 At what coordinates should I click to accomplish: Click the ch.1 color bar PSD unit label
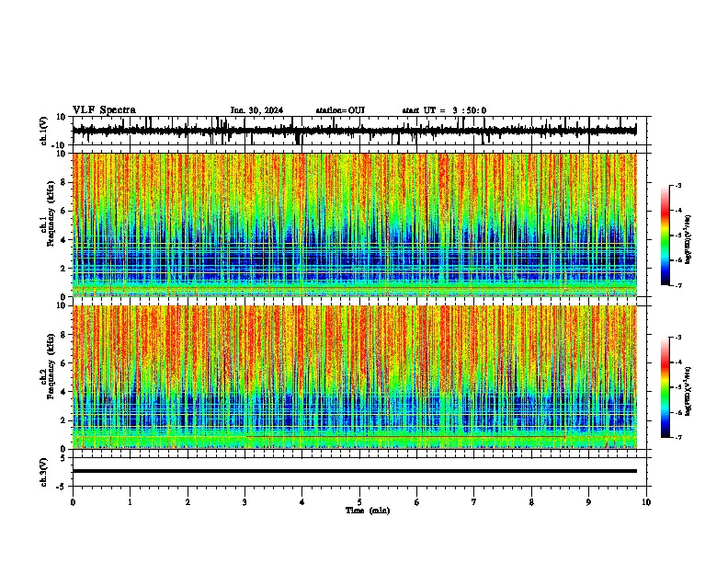tap(688, 239)
